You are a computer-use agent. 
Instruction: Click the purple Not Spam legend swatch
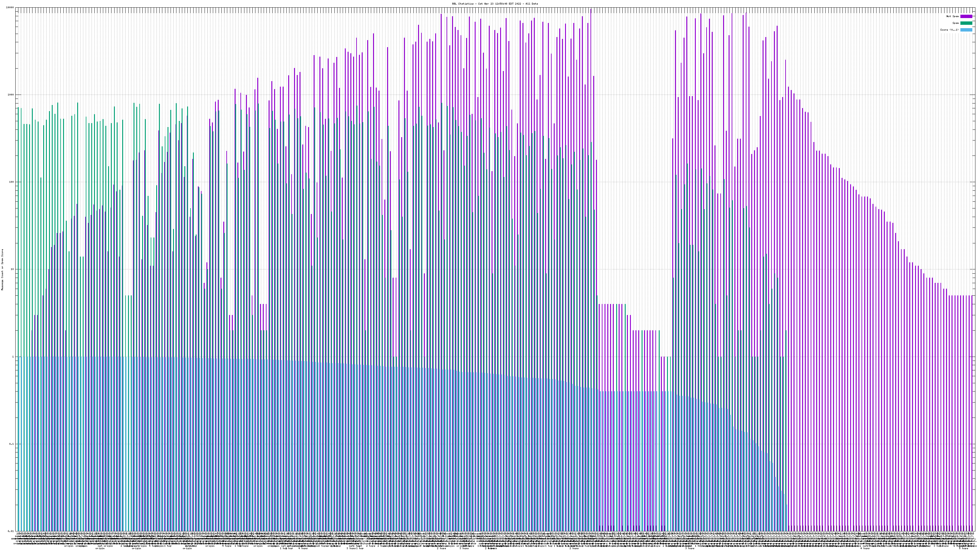tap(966, 16)
